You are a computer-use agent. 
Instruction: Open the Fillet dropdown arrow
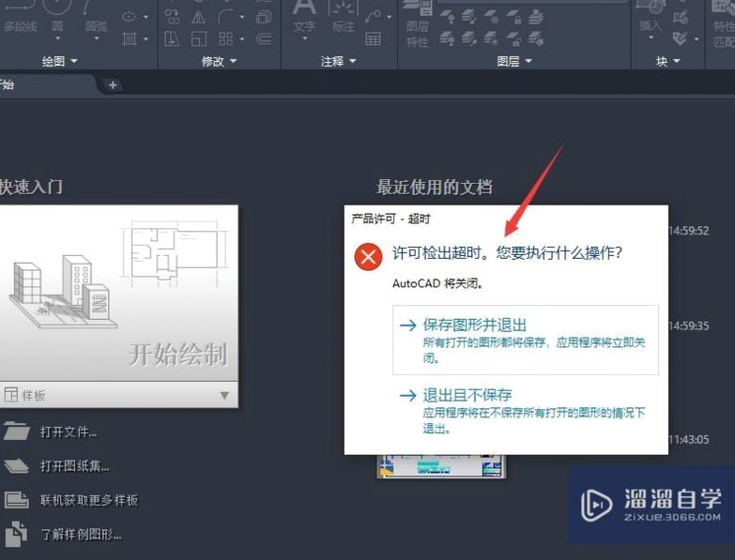[242, 17]
